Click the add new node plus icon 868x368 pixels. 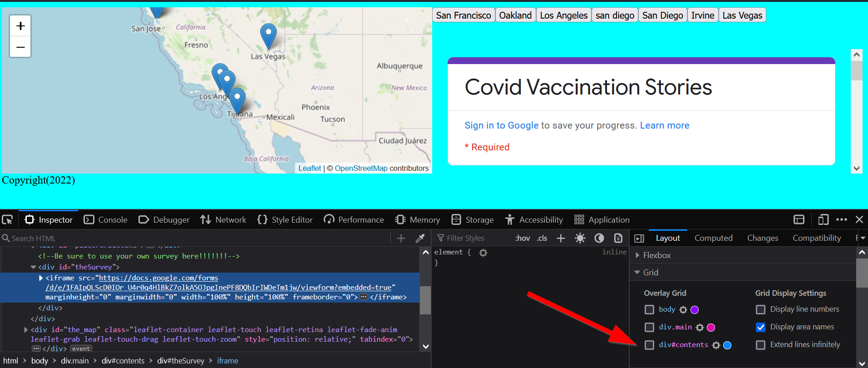point(401,238)
